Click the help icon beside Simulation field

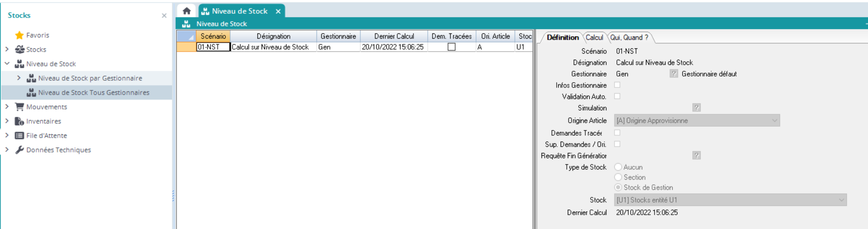coord(697,108)
